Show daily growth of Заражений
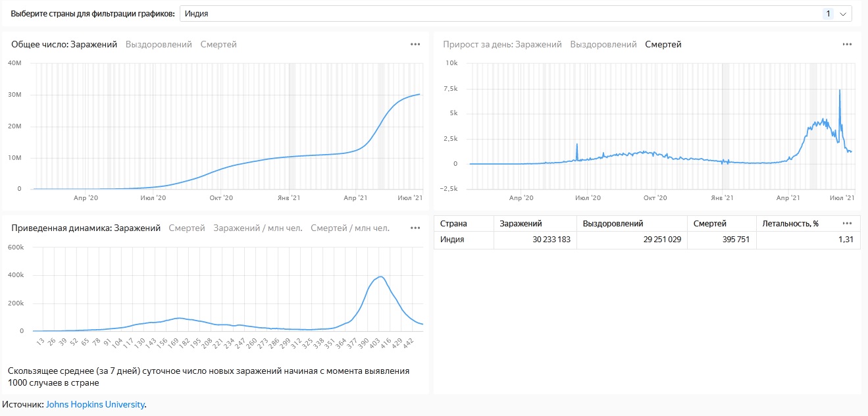Viewport: 868px width, 416px height. click(538, 45)
